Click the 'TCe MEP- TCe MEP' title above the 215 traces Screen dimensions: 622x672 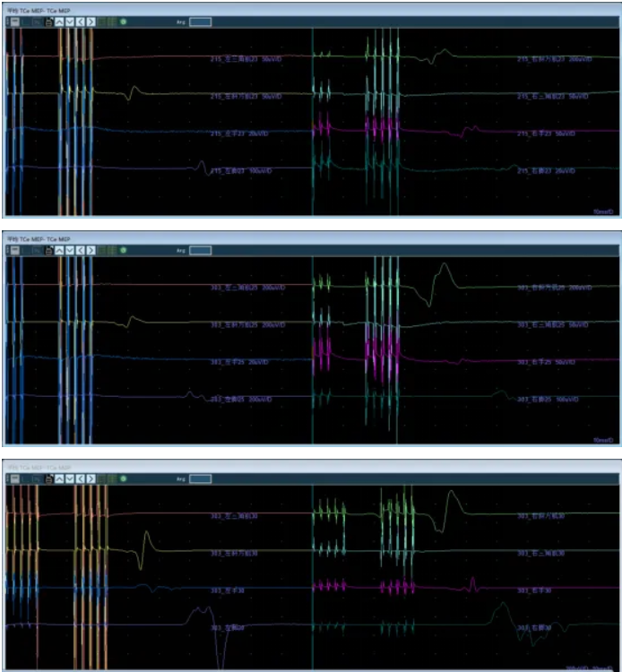point(45,10)
